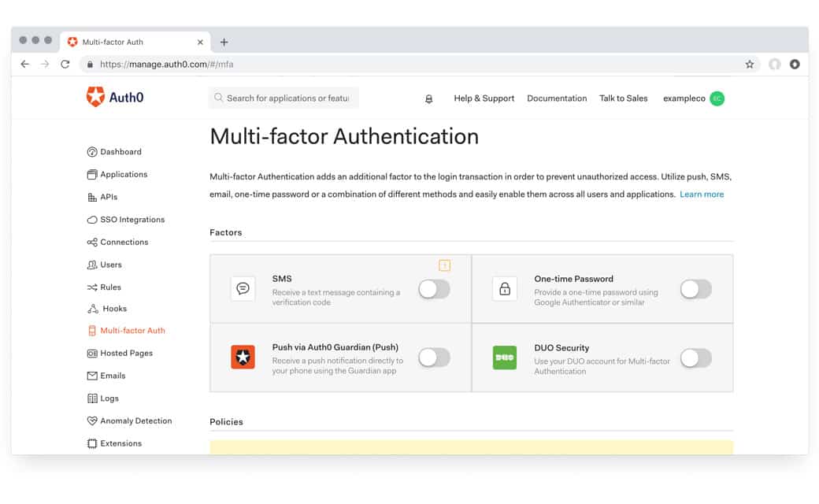Viewport: 819px width, 504px height.
Task: Turn on One-time Password
Action: (695, 289)
